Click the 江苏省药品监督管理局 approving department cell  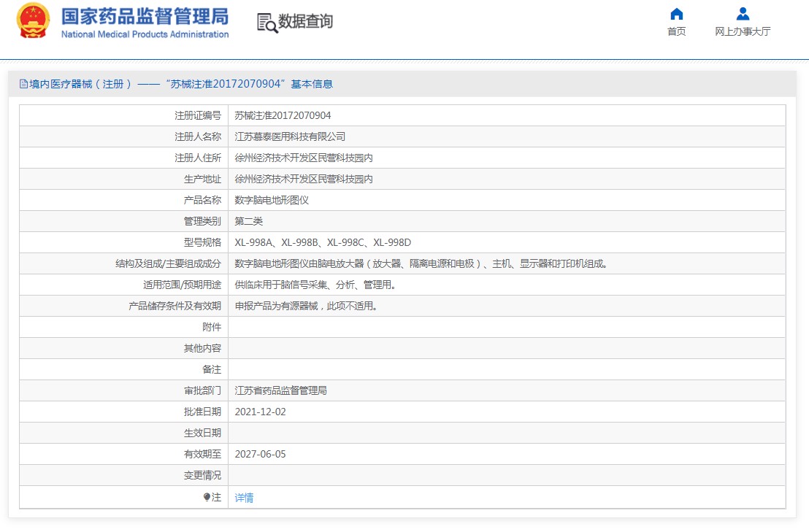(x=506, y=390)
